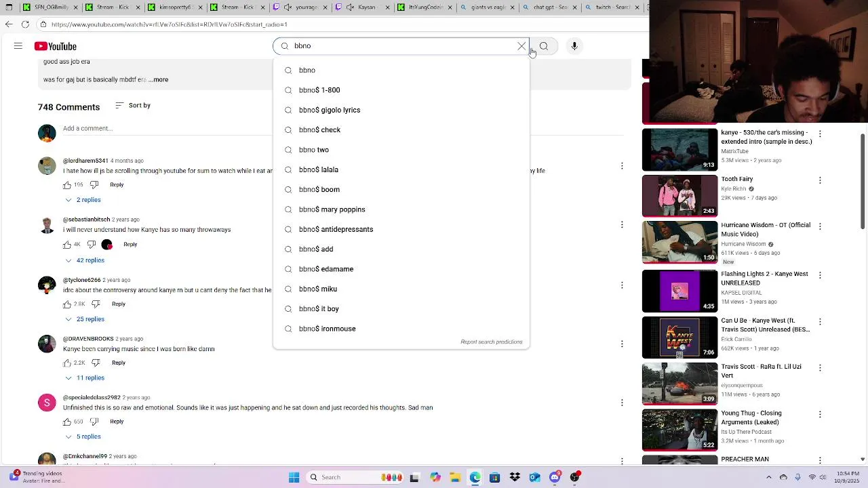This screenshot has width=868, height=488.
Task: Select suggestion "bbno two"
Action: (401, 150)
